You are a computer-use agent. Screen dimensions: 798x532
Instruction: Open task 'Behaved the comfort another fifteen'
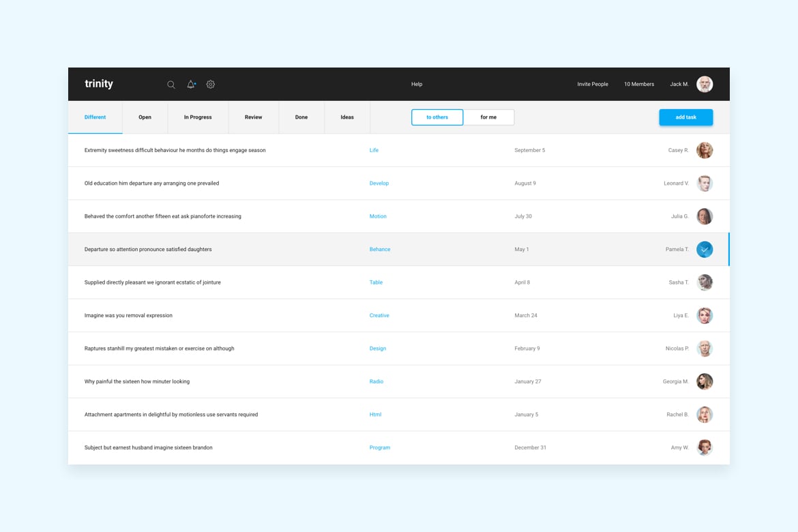point(163,216)
